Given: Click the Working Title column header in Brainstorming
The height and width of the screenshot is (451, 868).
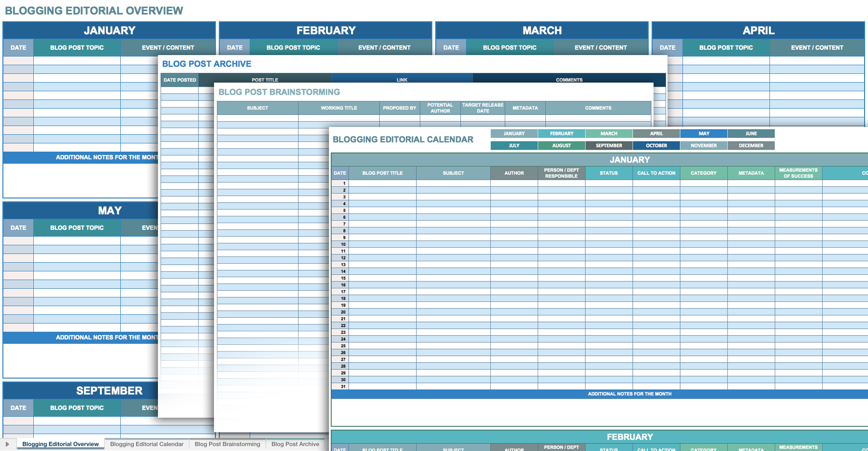Looking at the screenshot, I should (x=339, y=108).
